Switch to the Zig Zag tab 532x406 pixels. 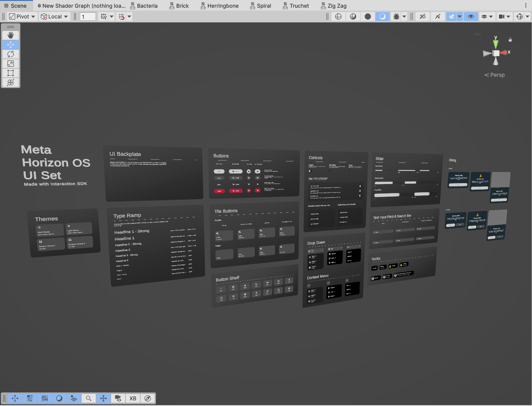334,6
